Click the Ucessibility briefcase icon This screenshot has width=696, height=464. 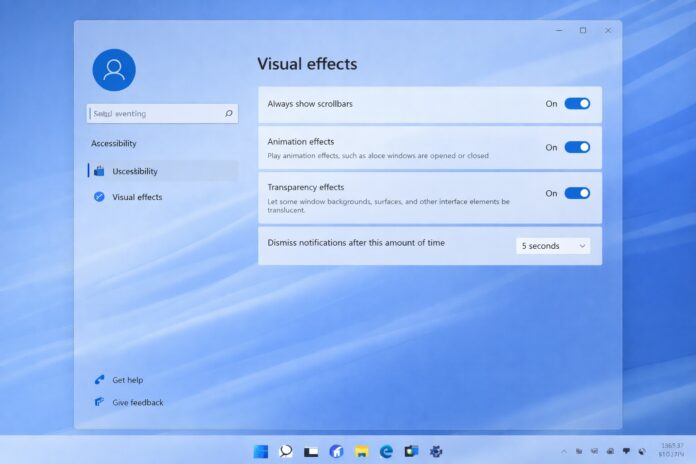pyautogui.click(x=99, y=171)
